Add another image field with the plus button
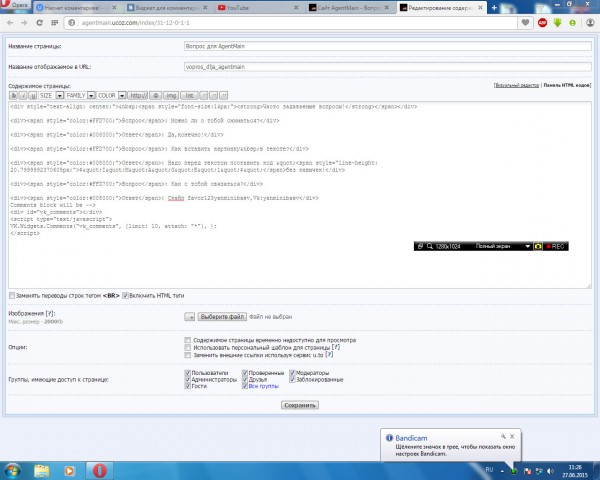This screenshot has width=600, height=480. click(189, 317)
